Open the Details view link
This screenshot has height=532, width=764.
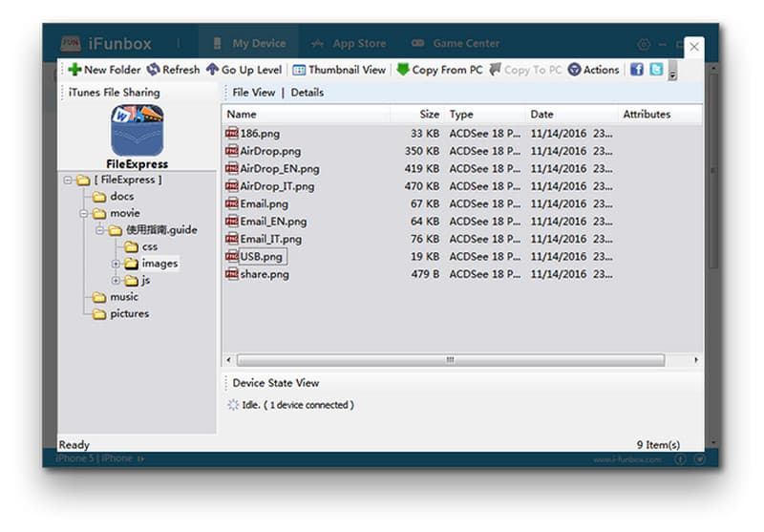click(x=307, y=93)
